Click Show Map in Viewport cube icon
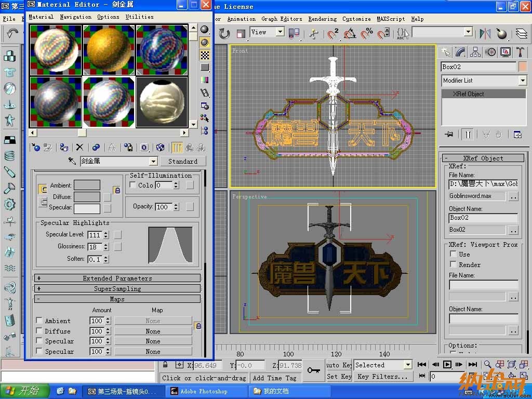Image resolution: width=532 pixels, height=399 pixels. pyautogui.click(x=160, y=147)
